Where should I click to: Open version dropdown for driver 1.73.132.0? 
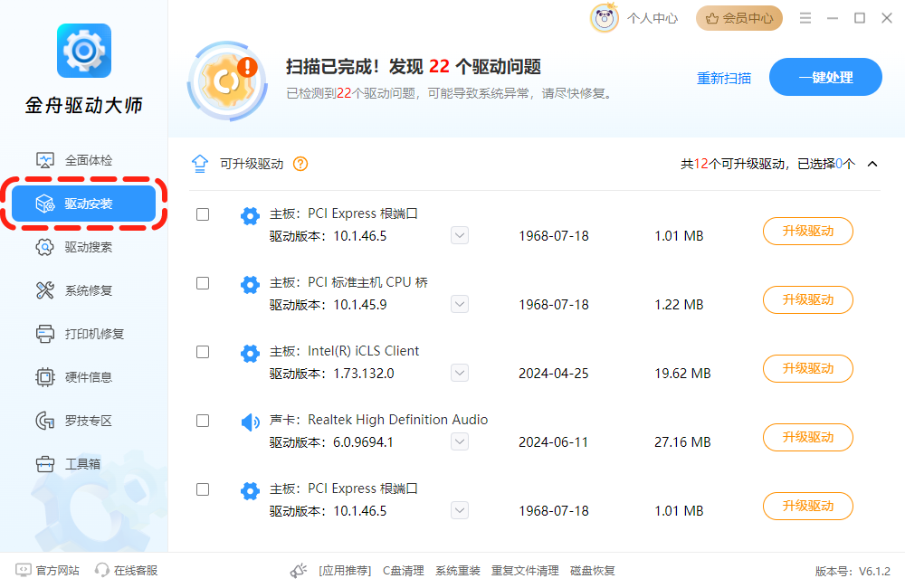pos(460,373)
